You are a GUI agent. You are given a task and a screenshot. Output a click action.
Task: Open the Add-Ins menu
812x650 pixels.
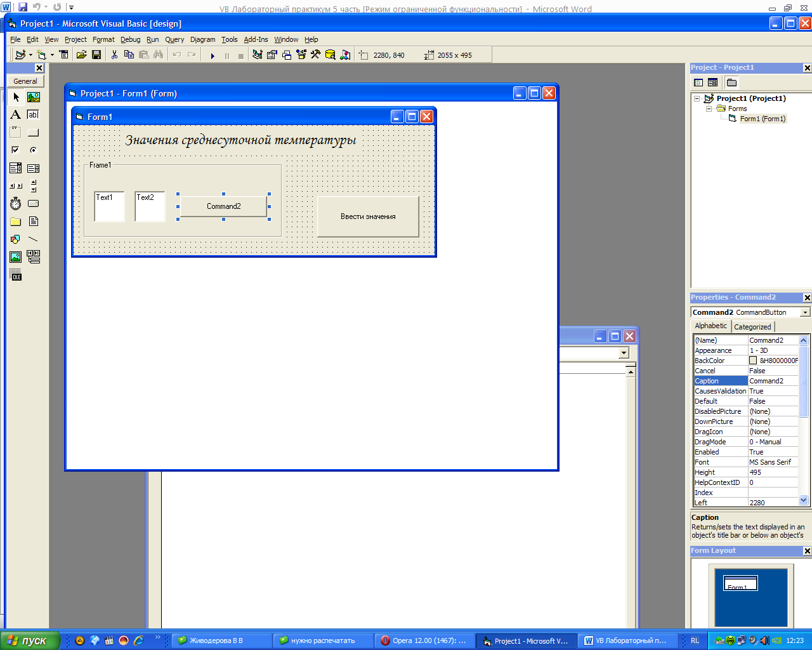[x=256, y=39]
